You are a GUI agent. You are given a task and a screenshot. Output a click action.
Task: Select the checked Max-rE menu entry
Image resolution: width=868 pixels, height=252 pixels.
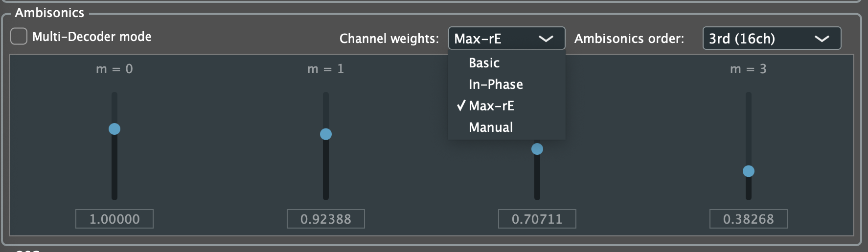click(491, 106)
